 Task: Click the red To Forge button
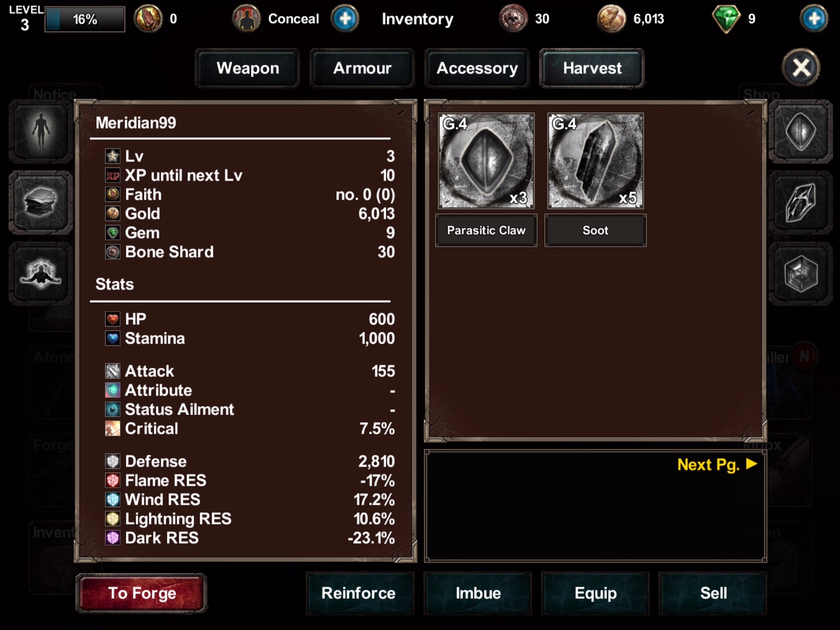pos(142,593)
